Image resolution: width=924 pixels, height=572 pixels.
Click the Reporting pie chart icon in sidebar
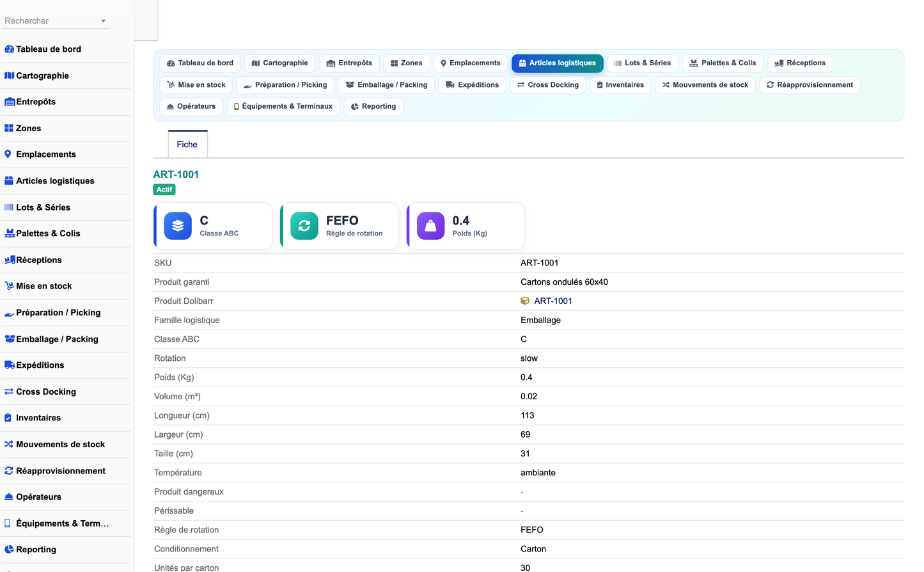tap(9, 550)
